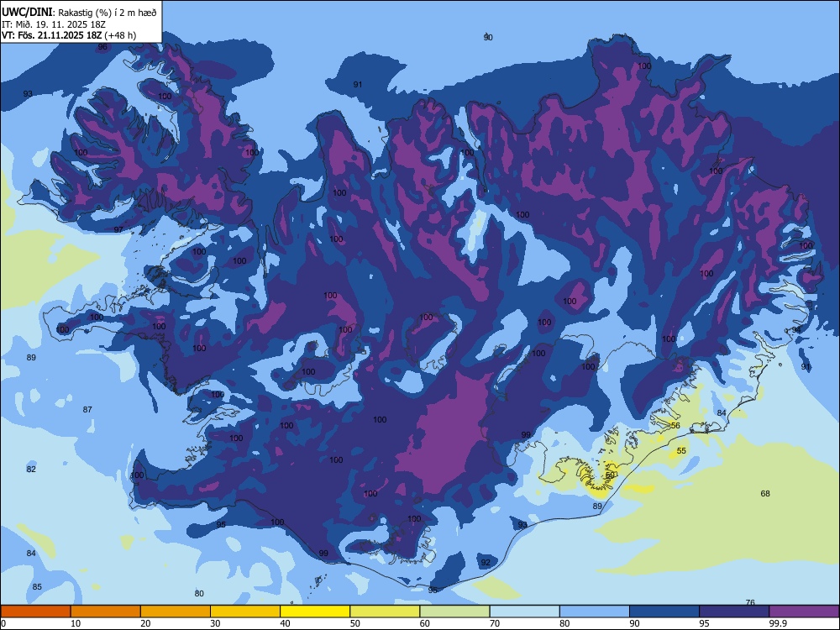Click the orange 10–20 legend swatch
This screenshot has width=840, height=630.
point(106,612)
